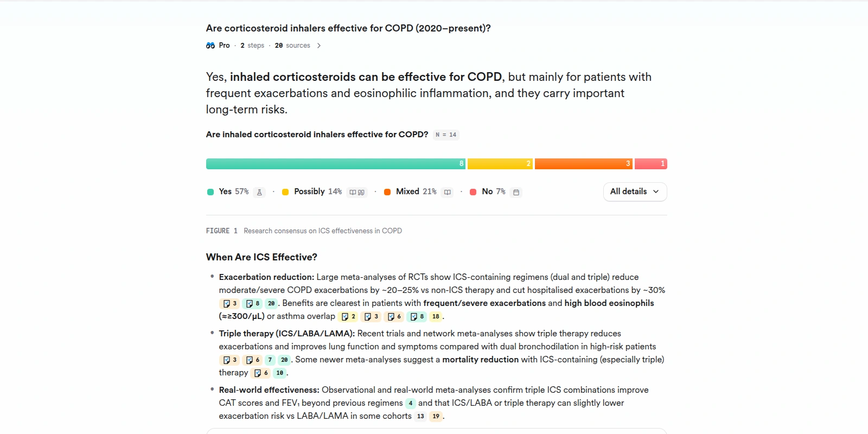View the 20 sources list
The width and height of the screenshot is (868, 434).
pos(292,46)
